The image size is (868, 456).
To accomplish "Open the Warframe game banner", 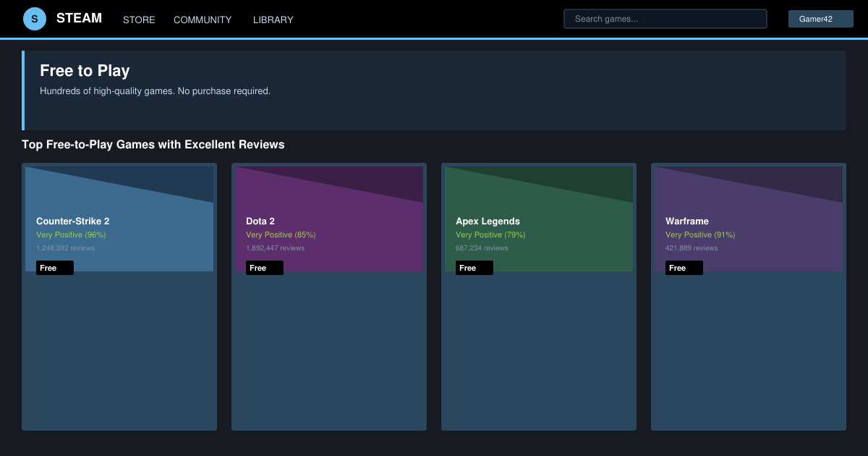I will pos(749,219).
